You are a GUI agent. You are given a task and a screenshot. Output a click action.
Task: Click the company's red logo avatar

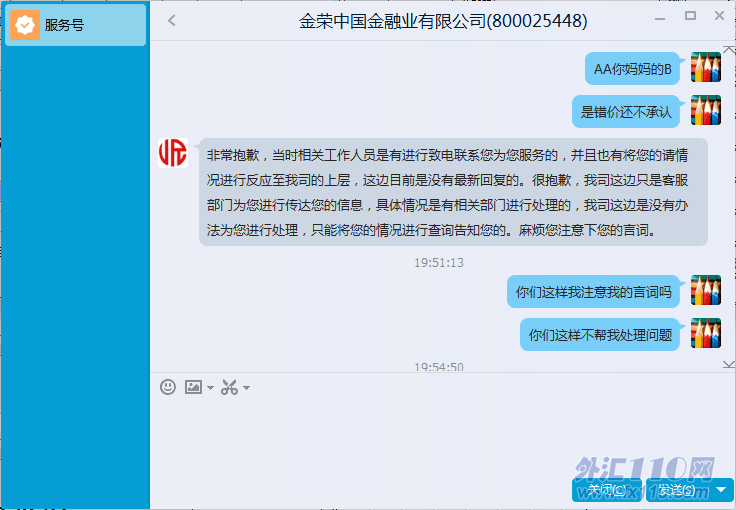click(173, 153)
